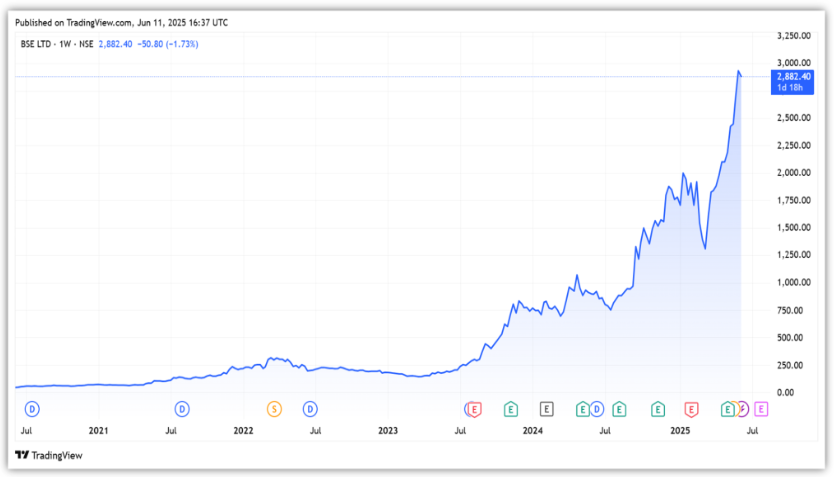The height and width of the screenshot is (477, 834).
Task: Open the dividend marker near Jul 2021
Action: coord(182,408)
